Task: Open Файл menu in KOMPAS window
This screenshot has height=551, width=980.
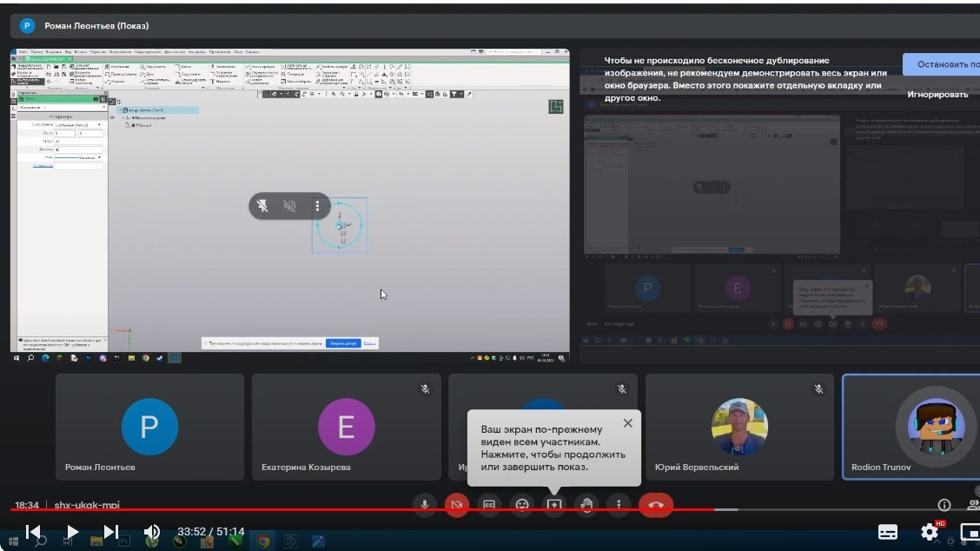Action: tap(23, 52)
